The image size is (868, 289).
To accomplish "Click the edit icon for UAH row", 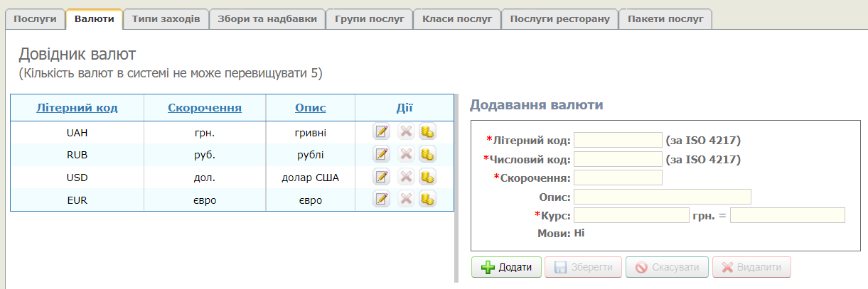I will [x=382, y=131].
